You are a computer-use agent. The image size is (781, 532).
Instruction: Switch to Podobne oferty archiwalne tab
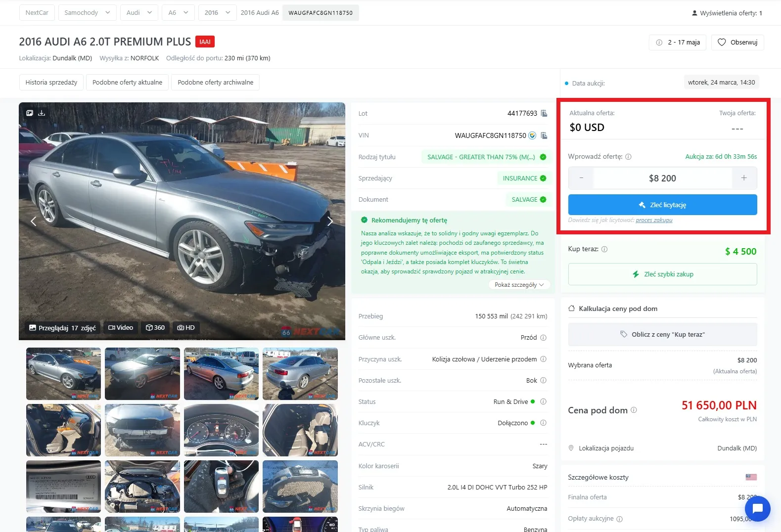[215, 83]
